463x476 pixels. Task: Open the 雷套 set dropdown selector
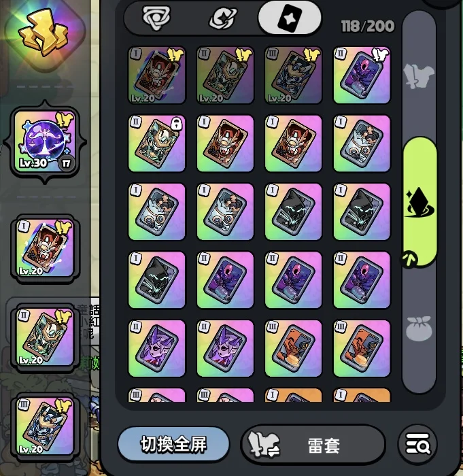[x=313, y=445]
